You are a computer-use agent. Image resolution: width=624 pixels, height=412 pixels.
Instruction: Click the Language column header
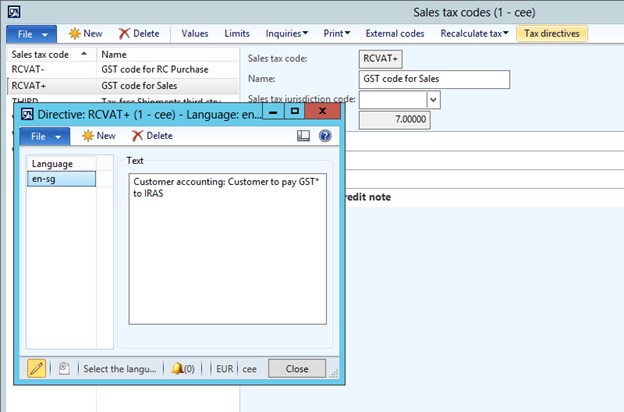(x=61, y=164)
